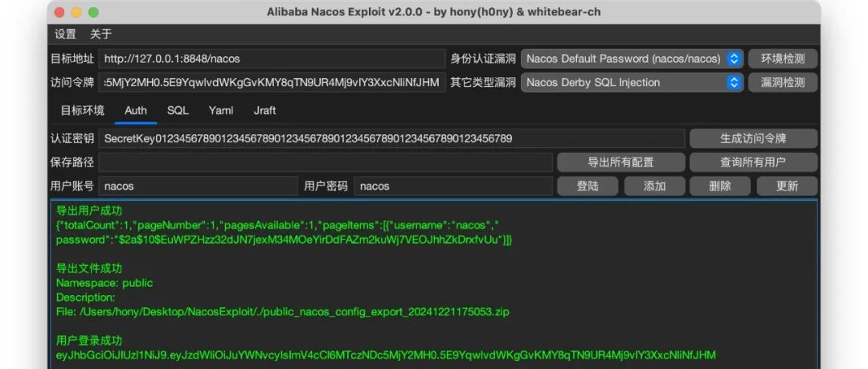The image size is (868, 369).
Task: Click the 用户密码 input field
Action: click(x=453, y=187)
